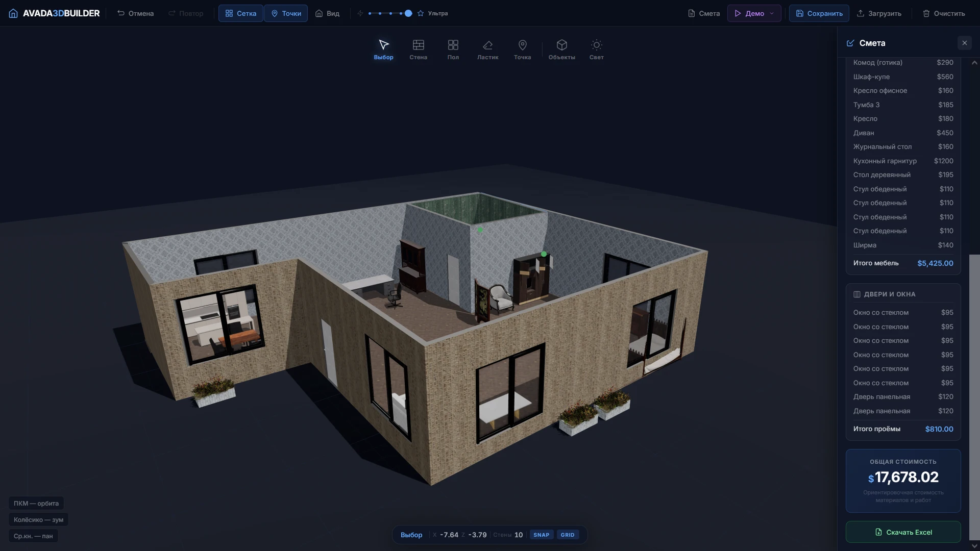Screen dimensions: 980x551
Task: Select the Свет lighting tool
Action: click(x=596, y=49)
